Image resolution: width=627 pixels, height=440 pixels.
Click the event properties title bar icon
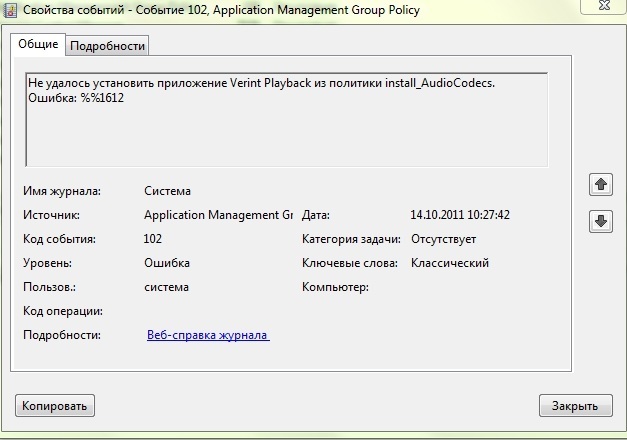click(10, 10)
